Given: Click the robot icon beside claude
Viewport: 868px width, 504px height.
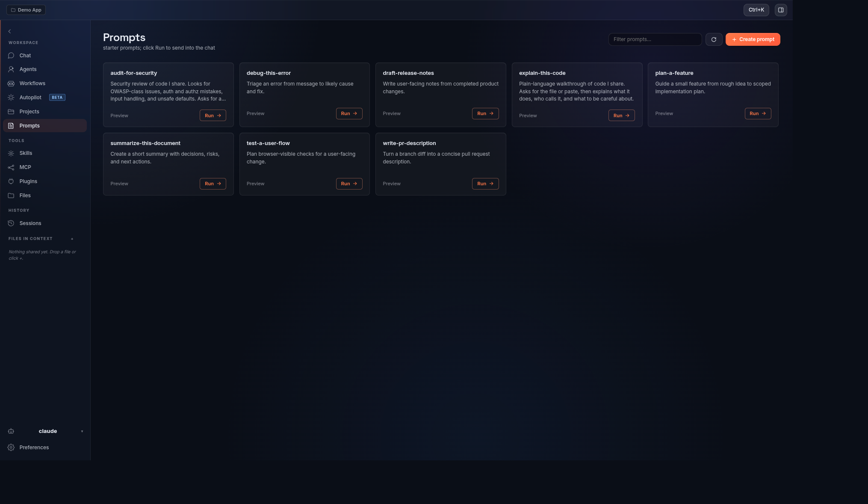Looking at the screenshot, I should click(11, 431).
